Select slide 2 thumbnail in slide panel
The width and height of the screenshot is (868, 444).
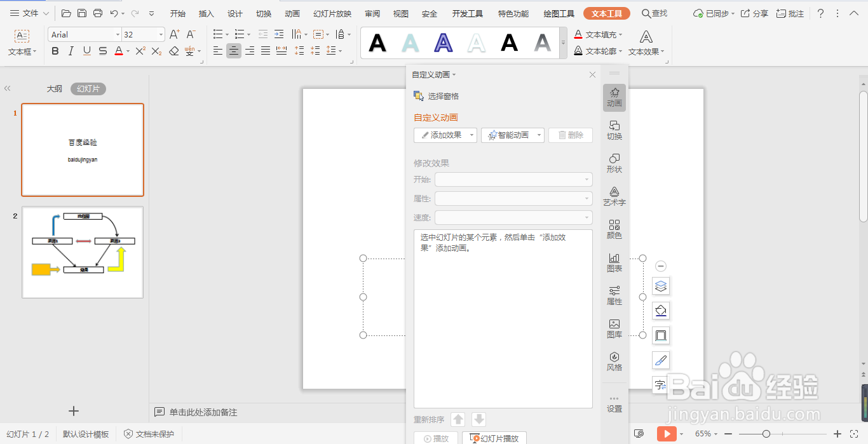(x=83, y=252)
